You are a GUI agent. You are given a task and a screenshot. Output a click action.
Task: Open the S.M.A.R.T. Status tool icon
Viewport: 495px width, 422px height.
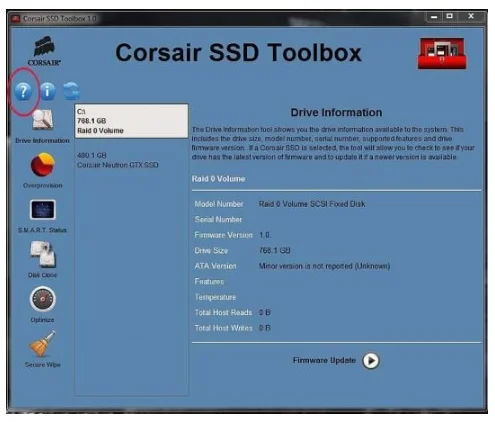(x=42, y=210)
